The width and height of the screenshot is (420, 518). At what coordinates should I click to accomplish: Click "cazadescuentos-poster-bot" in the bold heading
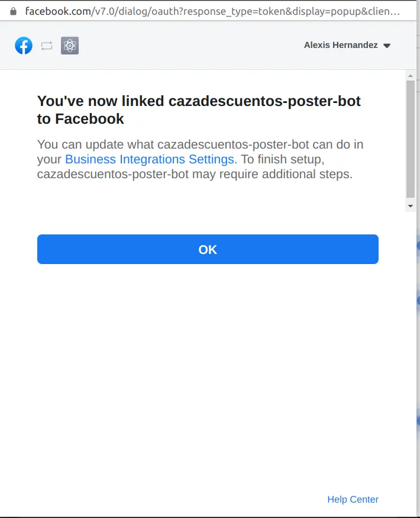[264, 101]
